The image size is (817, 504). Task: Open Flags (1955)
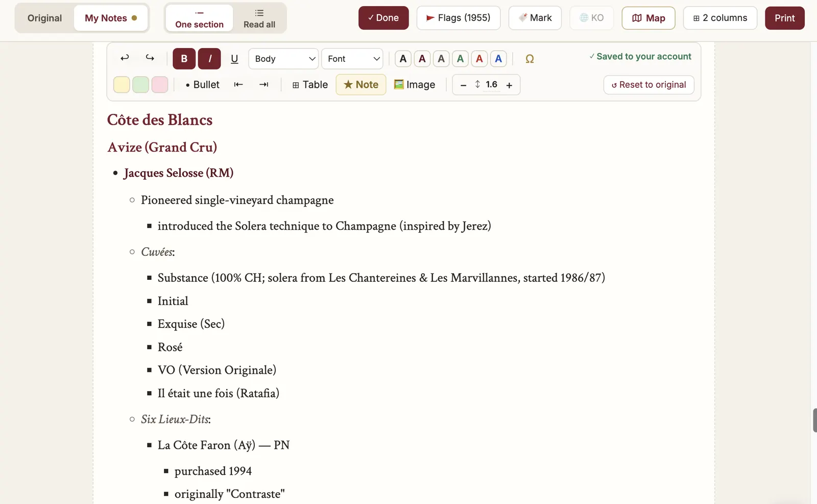459,18
